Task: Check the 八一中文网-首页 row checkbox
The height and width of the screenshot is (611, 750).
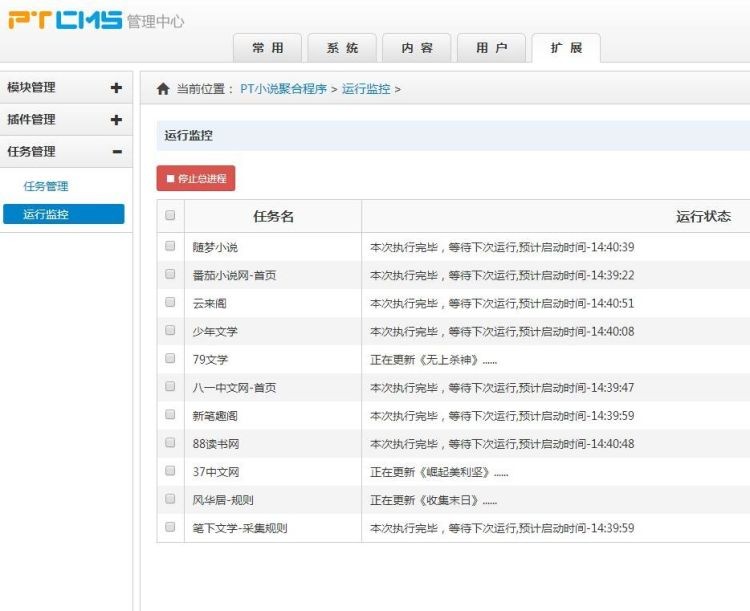Action: point(170,386)
